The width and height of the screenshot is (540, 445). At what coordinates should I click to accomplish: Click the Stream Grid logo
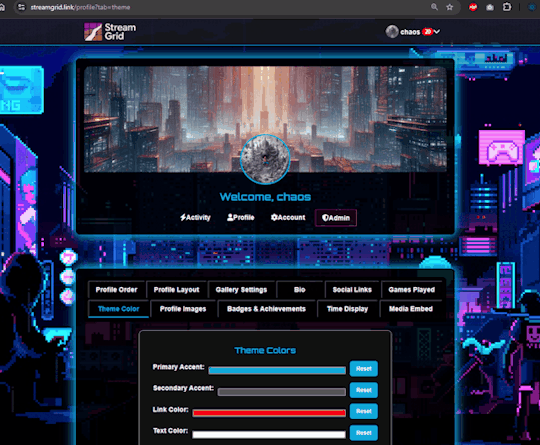(110, 32)
